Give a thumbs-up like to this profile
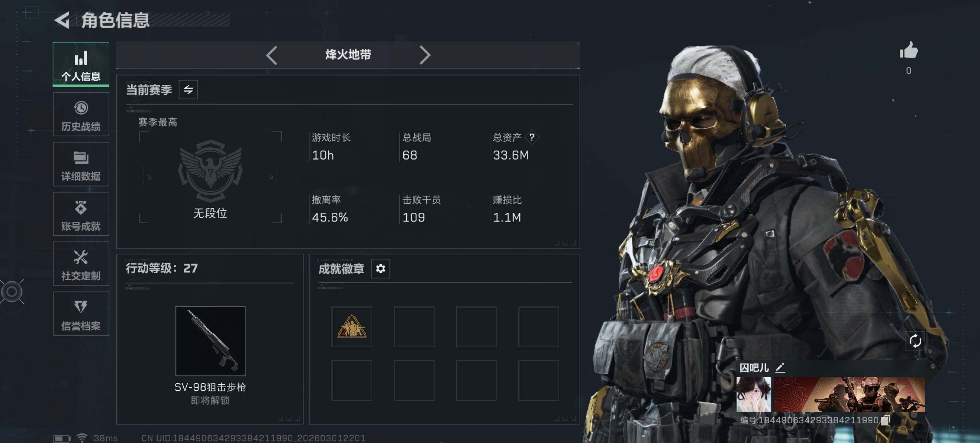Image resolution: width=980 pixels, height=443 pixels. click(909, 51)
